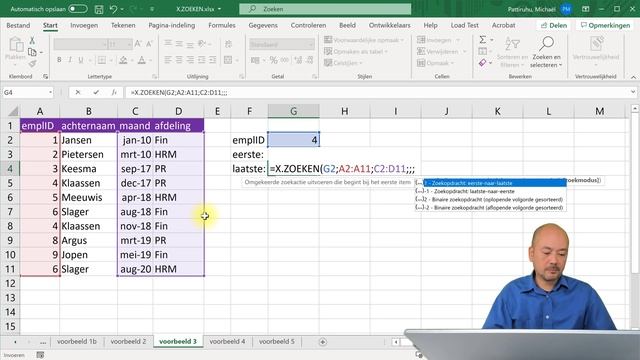640x360 pixels.
Task: Select Binaire zoekopdracht (aflopende volgorde gesorteerd)
Action: coord(491,207)
